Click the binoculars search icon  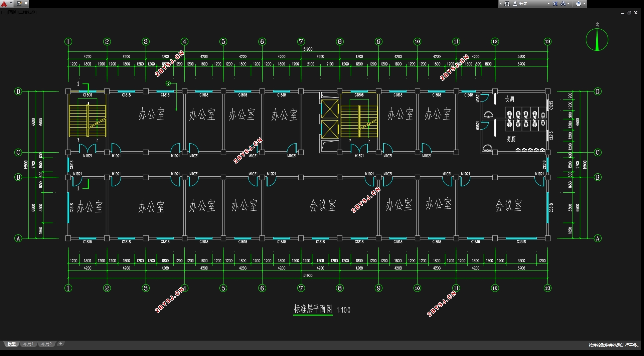point(507,4)
